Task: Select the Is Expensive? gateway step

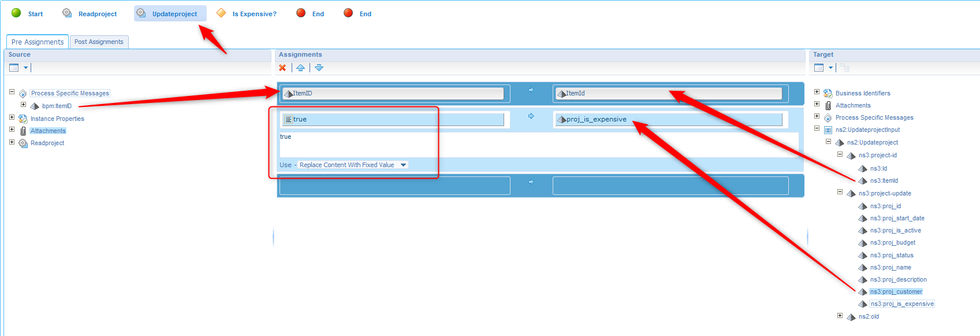Action: pyautogui.click(x=254, y=14)
